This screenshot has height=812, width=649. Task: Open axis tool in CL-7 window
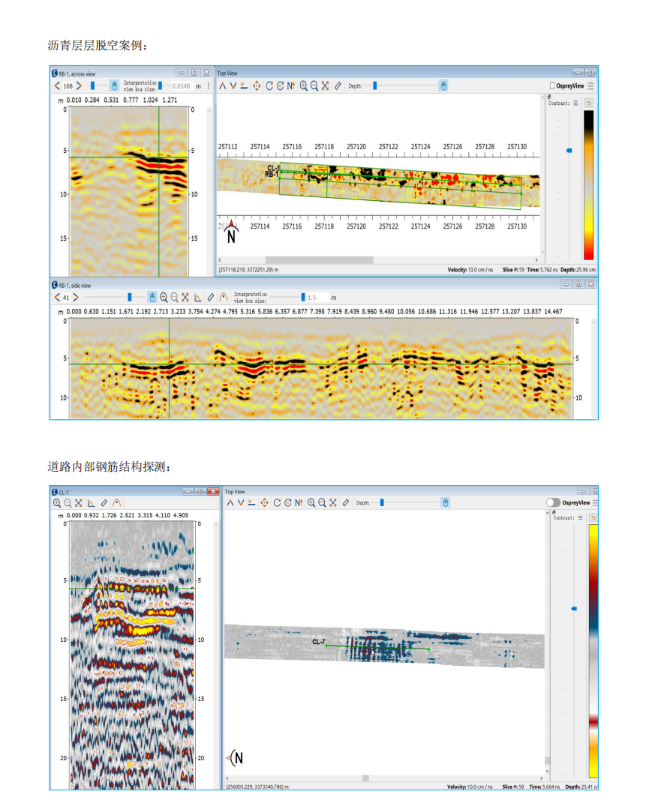(x=91, y=503)
